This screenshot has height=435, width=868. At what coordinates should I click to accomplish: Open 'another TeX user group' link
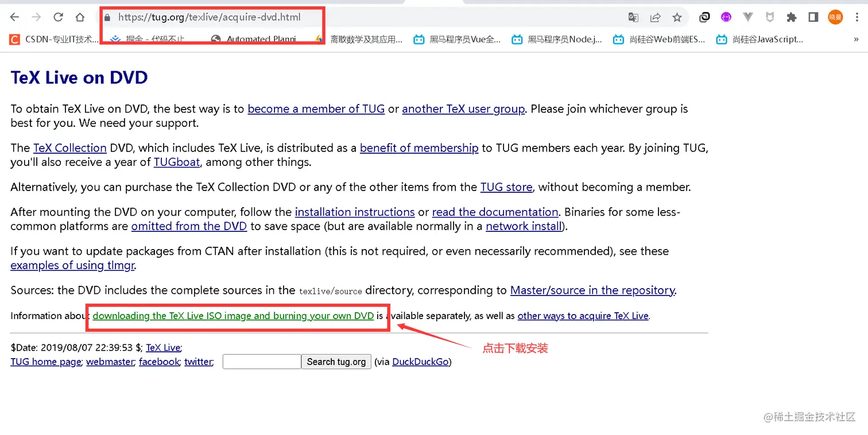463,109
